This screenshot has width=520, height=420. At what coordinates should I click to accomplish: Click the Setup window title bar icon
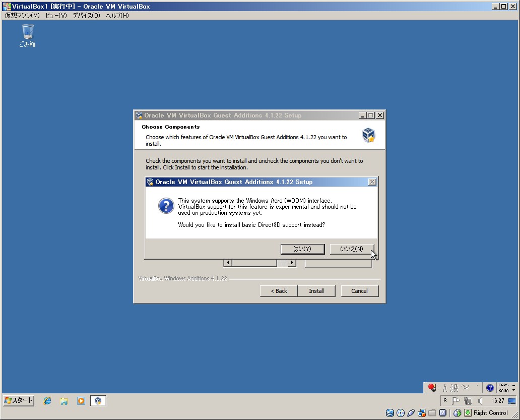139,115
